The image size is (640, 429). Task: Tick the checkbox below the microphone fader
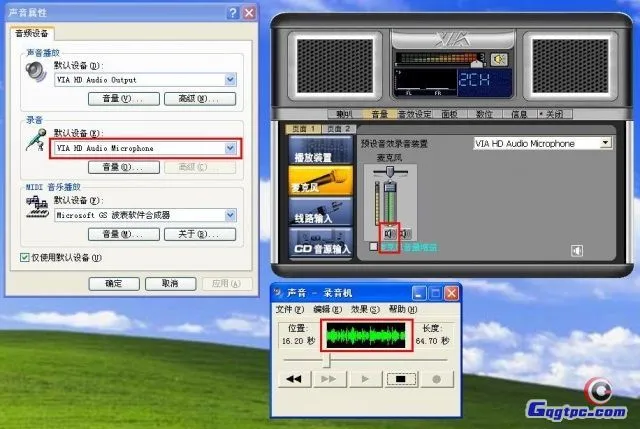click(373, 246)
